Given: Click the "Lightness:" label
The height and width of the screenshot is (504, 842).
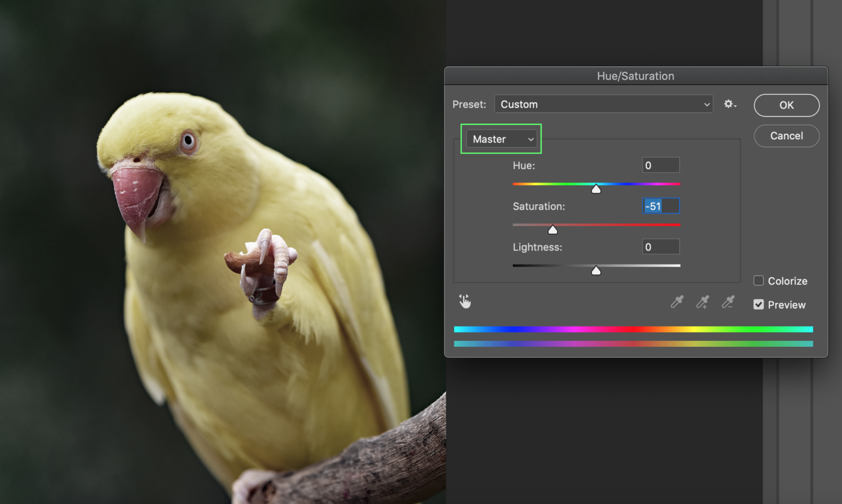Looking at the screenshot, I should tap(537, 247).
